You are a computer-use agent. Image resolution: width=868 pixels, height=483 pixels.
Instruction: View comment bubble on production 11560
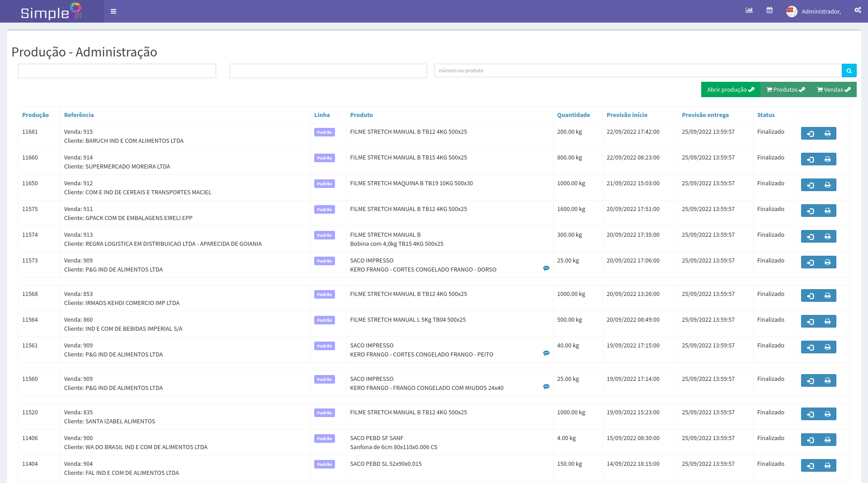click(546, 387)
